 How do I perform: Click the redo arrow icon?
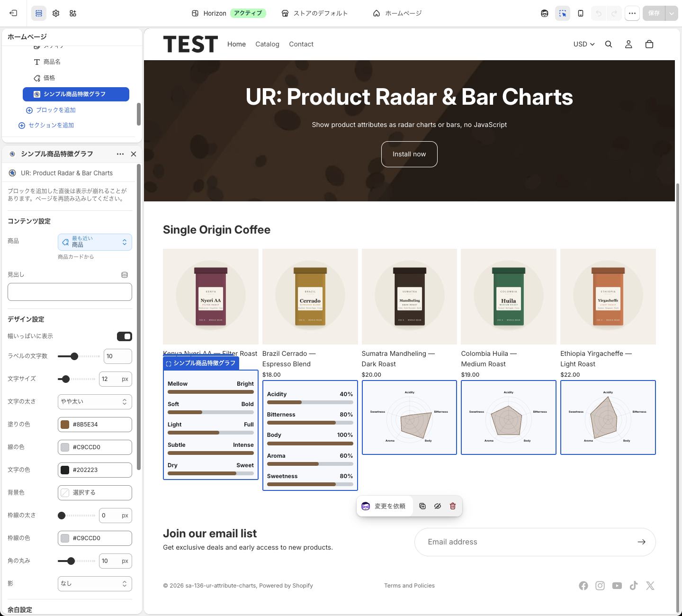tap(614, 13)
